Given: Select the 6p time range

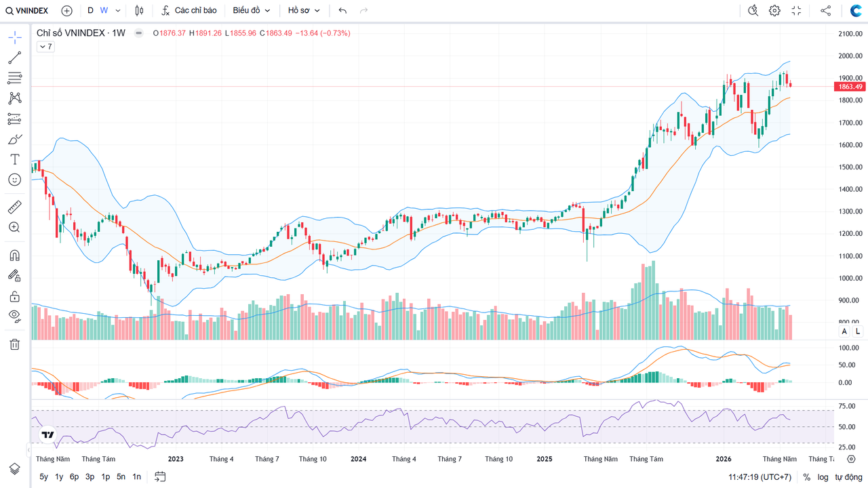Looking at the screenshot, I should (75, 476).
